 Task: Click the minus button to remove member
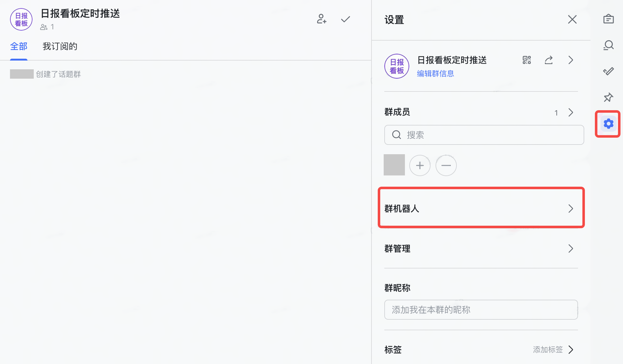(x=446, y=165)
